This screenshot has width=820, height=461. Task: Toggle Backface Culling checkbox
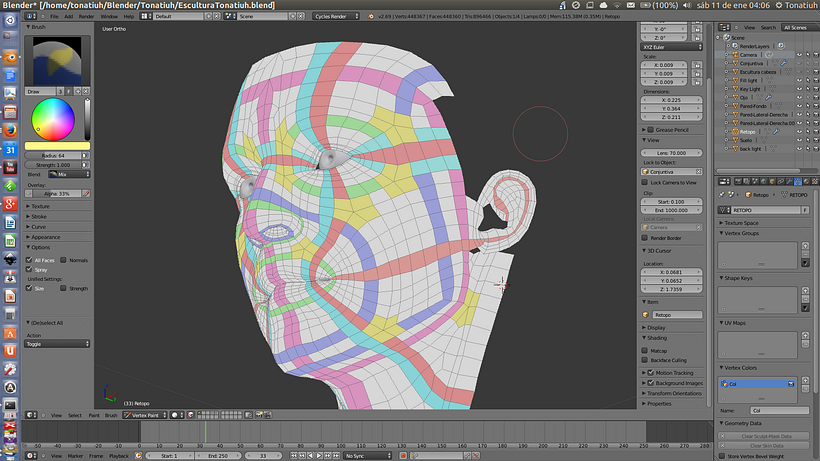(x=645, y=360)
